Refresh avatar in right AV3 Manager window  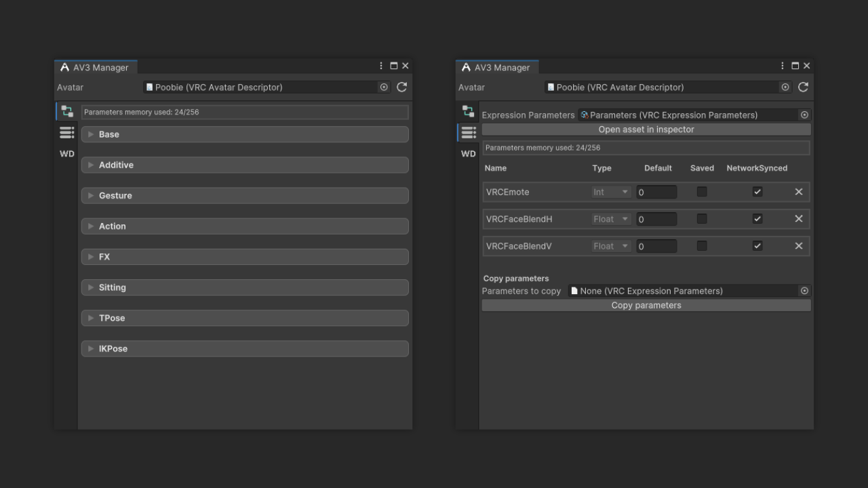(x=803, y=87)
